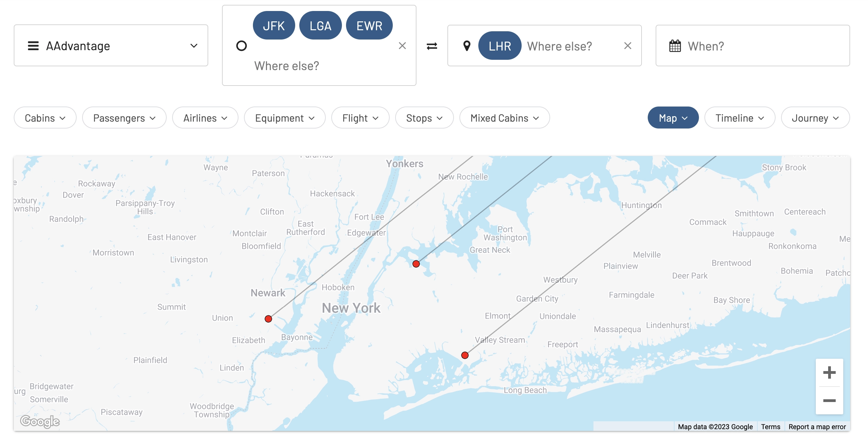
Task: Zoom in the map with plus
Action: [829, 372]
